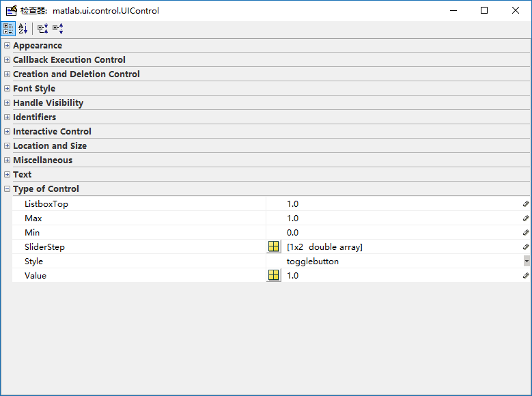Screen dimensions: 532x396
Task: Click the pencil icon for Max
Action: point(526,218)
